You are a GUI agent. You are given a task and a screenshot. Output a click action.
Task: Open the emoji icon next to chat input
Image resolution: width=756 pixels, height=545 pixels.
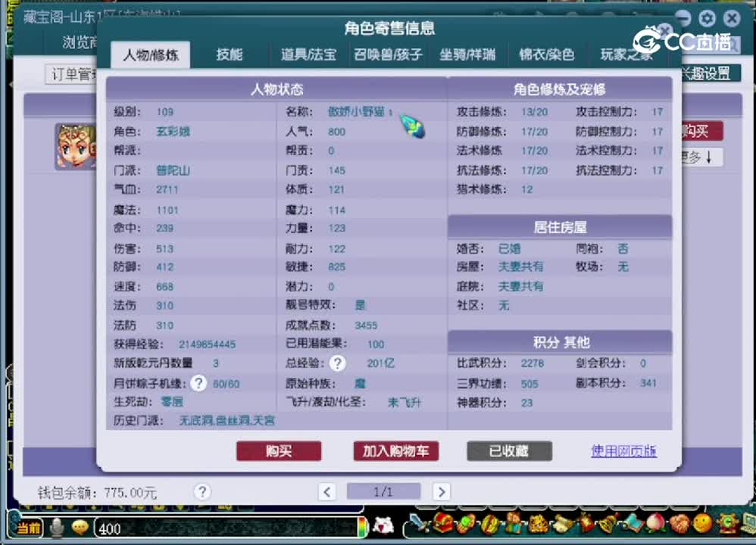pyautogui.click(x=78, y=528)
